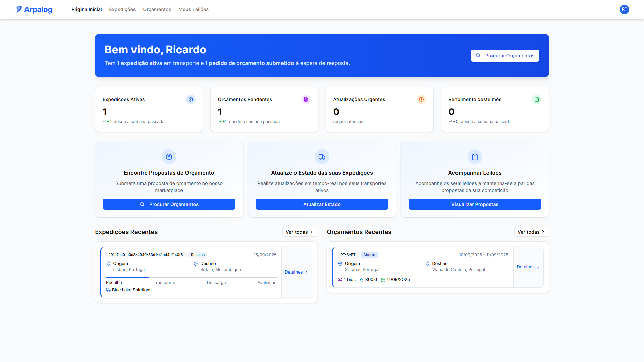The image size is (644, 362).
Task: Click the calendar icon on Rendimento deste mês
Action: (537, 99)
